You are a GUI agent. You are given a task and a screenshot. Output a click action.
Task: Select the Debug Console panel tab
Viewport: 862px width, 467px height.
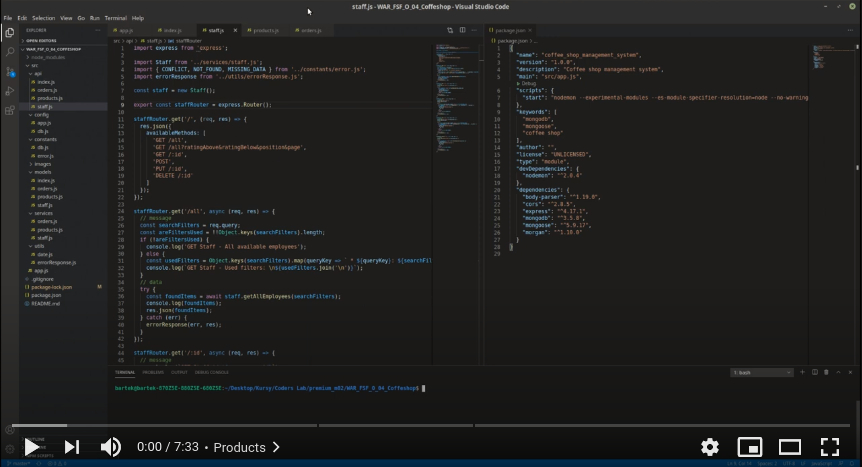tap(212, 372)
